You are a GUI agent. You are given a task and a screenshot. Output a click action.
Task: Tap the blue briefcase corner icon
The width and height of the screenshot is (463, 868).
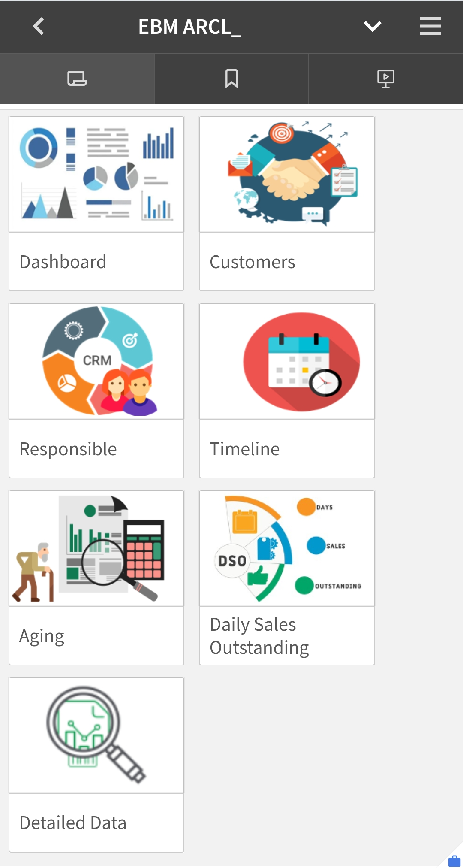[454, 860]
